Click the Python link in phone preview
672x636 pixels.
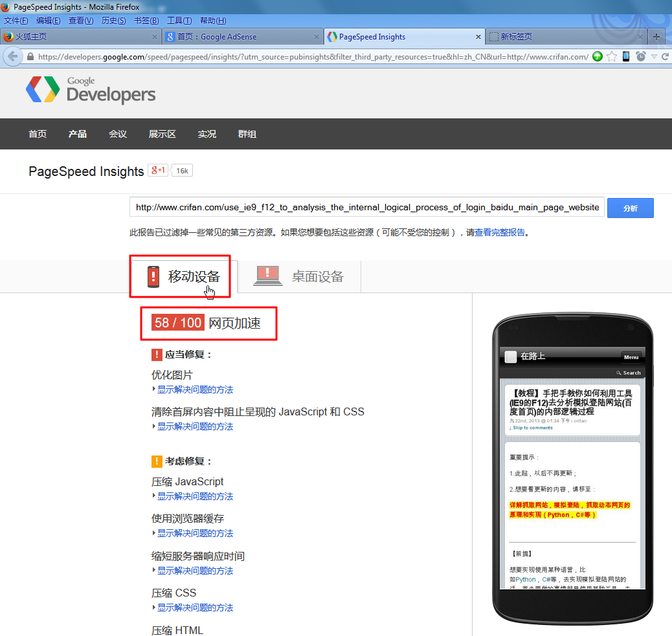pos(526,580)
